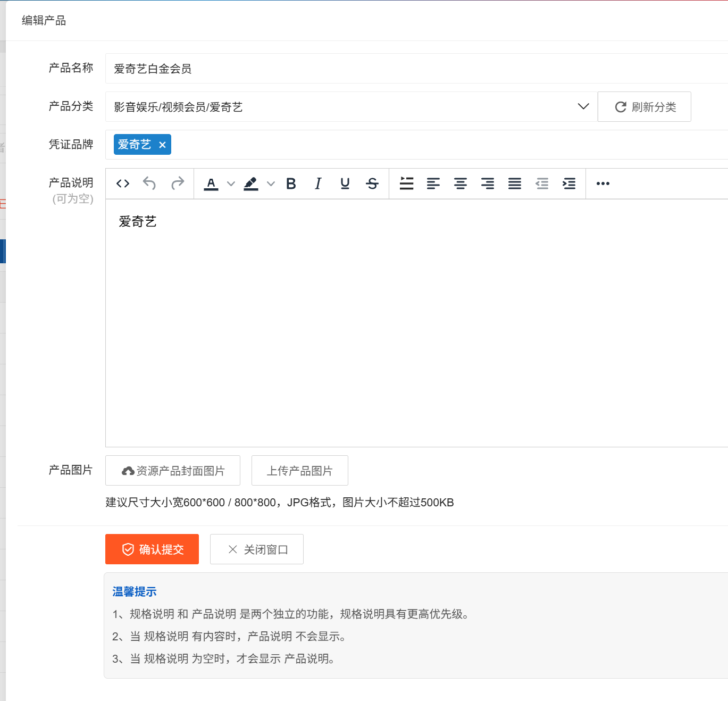Apply background highlight color
Image resolution: width=728 pixels, height=701 pixels.
pos(251,184)
